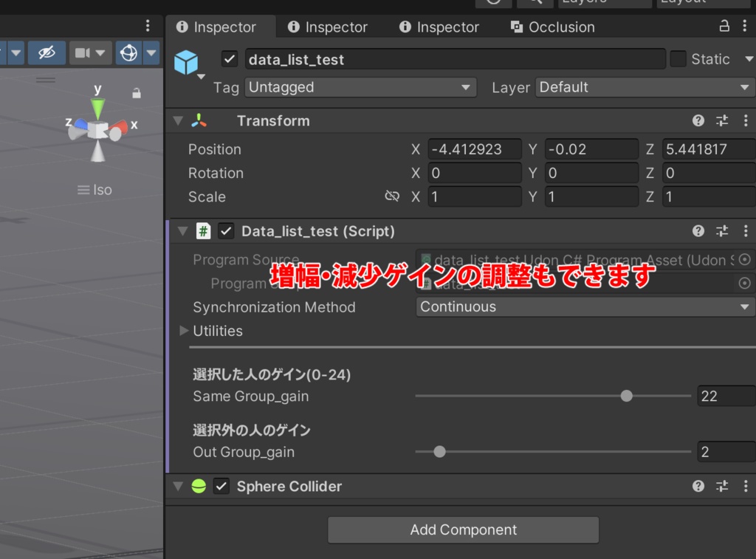
Task: Open Data_list_test Script help icon
Action: point(698,231)
